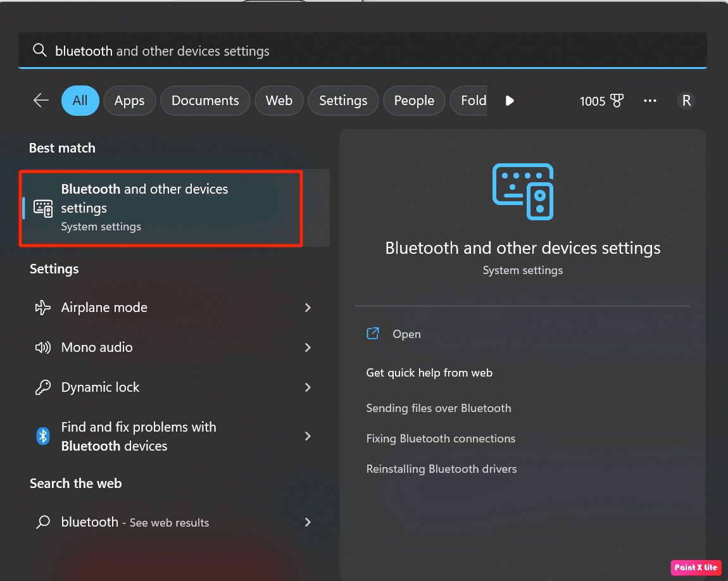Screen dimensions: 728x581
Task: Expand Mono audio result chevron
Action: pyautogui.click(x=308, y=347)
